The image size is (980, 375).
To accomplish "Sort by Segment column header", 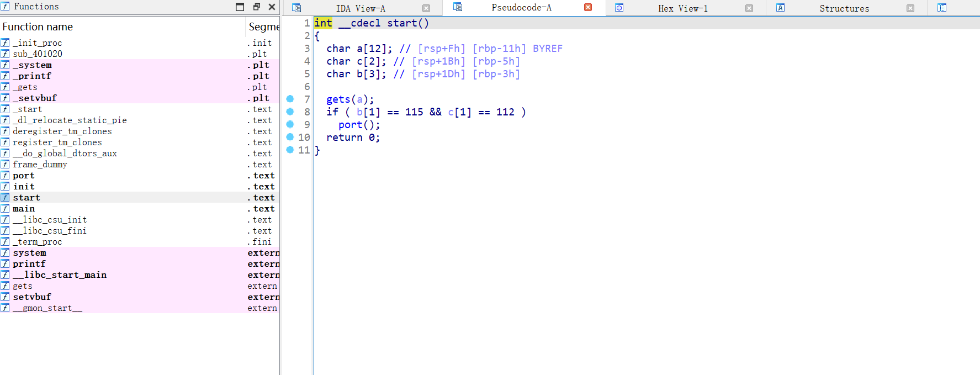I will coord(264,27).
